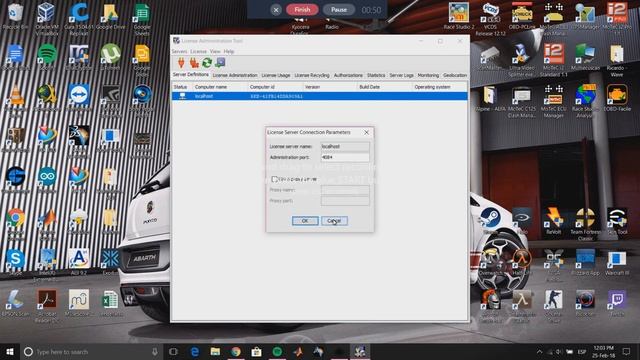This screenshot has height=360, width=640.
Task: Open Task View on the taskbar
Action: point(173,351)
